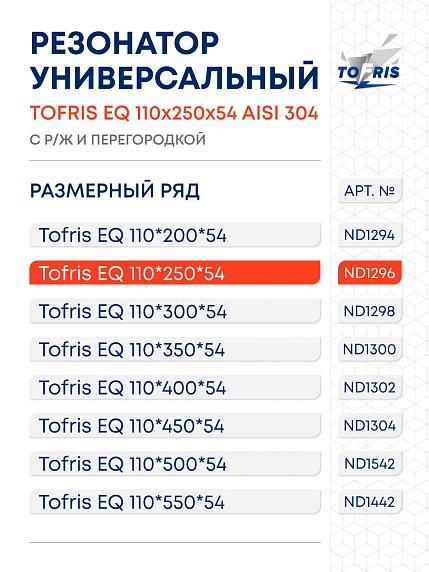Viewport: 429px width, 572px height.
Task: Click article number ND1294
Action: (370, 235)
